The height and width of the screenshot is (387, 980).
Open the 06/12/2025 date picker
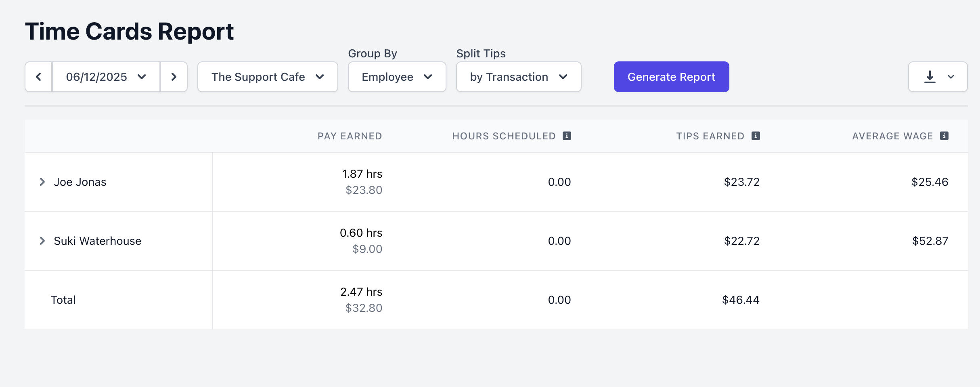click(x=106, y=77)
